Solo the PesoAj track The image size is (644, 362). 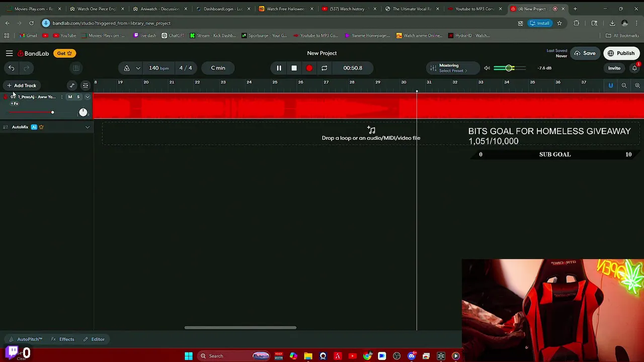78,97
